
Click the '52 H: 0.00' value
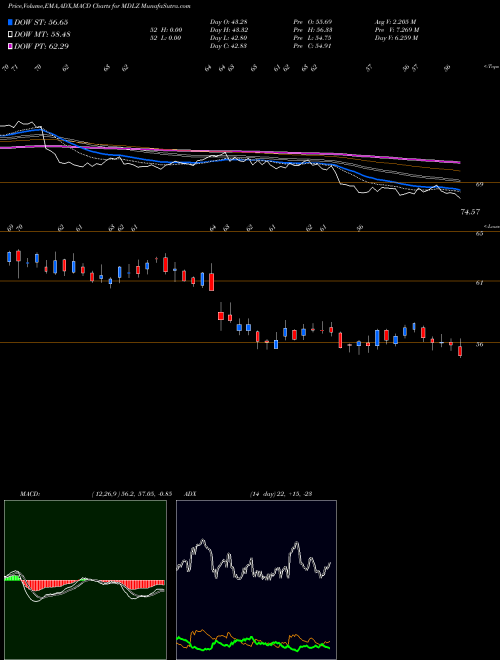tap(168, 30)
